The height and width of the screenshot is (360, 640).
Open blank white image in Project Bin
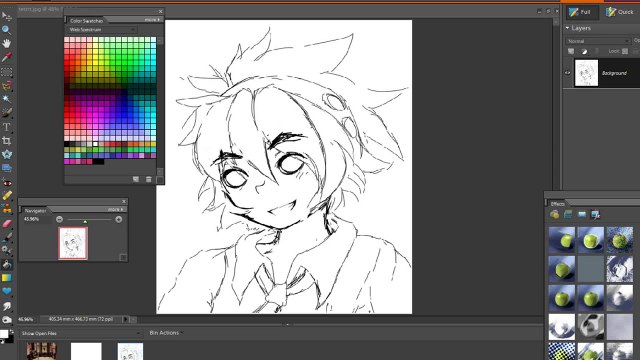[86, 351]
